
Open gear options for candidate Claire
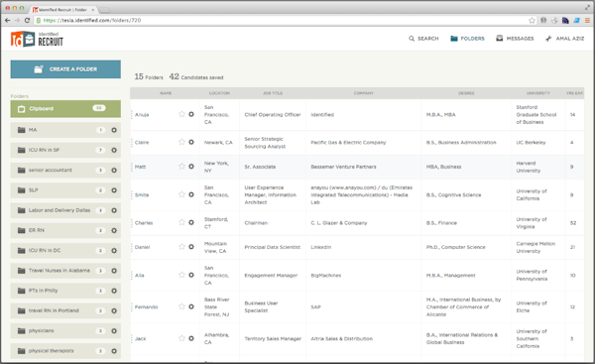click(191, 142)
